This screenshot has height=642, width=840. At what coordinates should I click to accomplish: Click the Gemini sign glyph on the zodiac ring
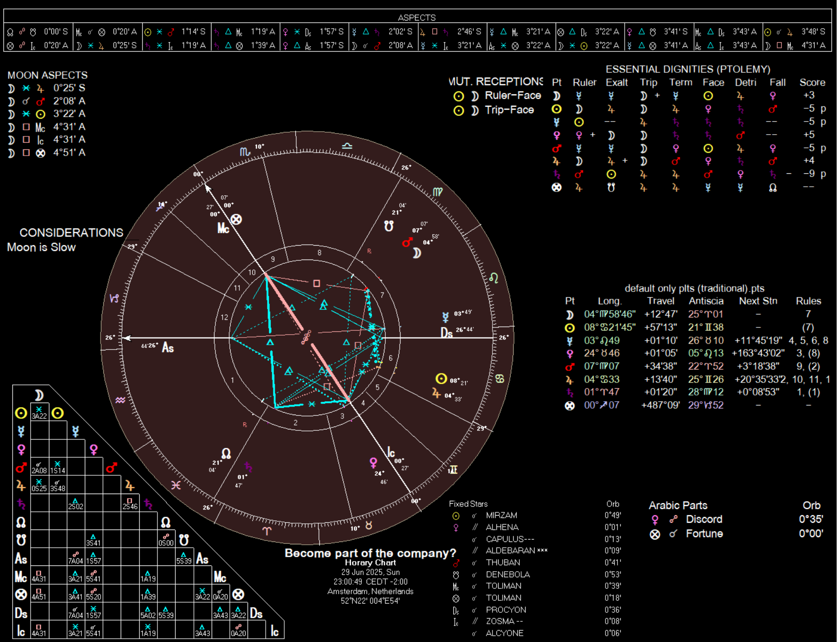tap(452, 470)
